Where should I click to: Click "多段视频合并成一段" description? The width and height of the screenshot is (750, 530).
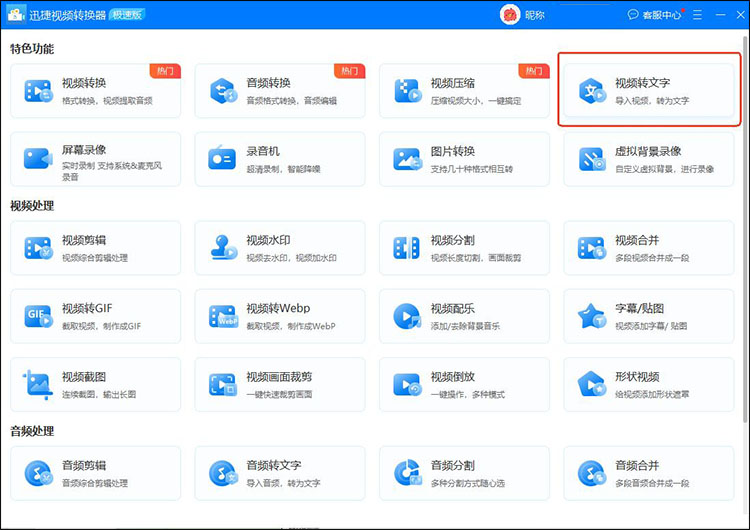tap(652, 258)
